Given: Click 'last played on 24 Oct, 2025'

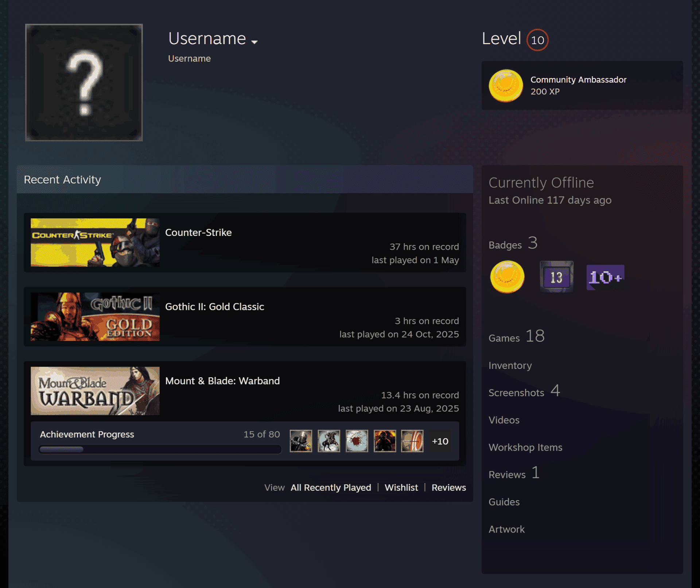Looking at the screenshot, I should (x=399, y=334).
